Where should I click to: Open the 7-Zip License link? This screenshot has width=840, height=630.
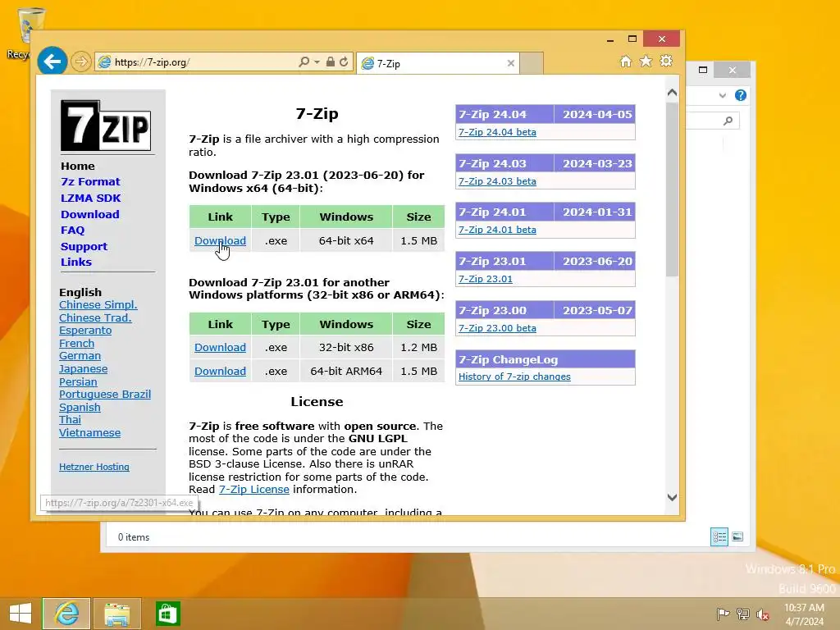coord(254,489)
